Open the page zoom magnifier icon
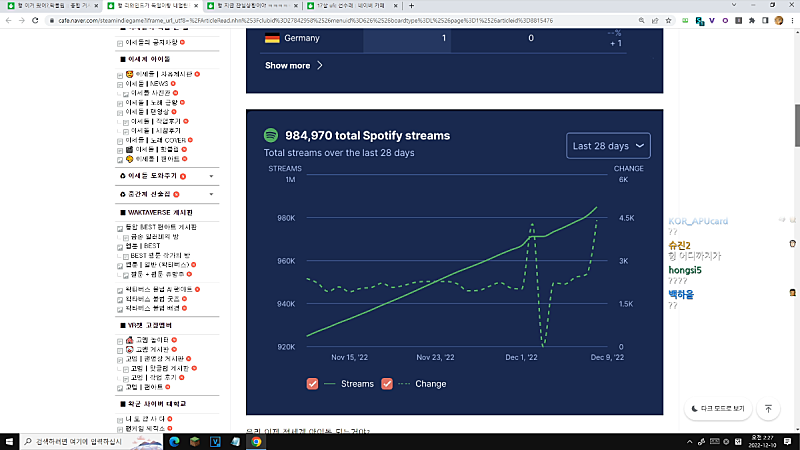 (642, 20)
